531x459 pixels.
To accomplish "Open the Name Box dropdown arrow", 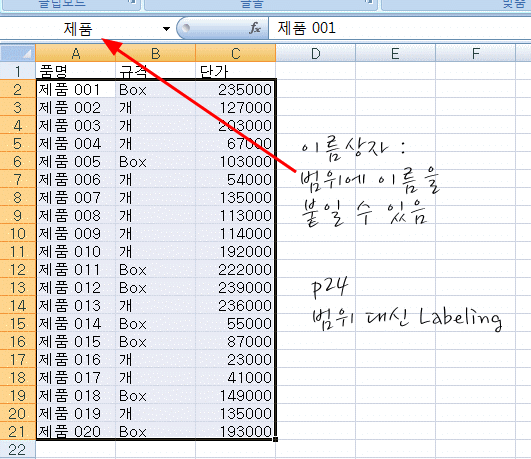I will click(x=166, y=29).
